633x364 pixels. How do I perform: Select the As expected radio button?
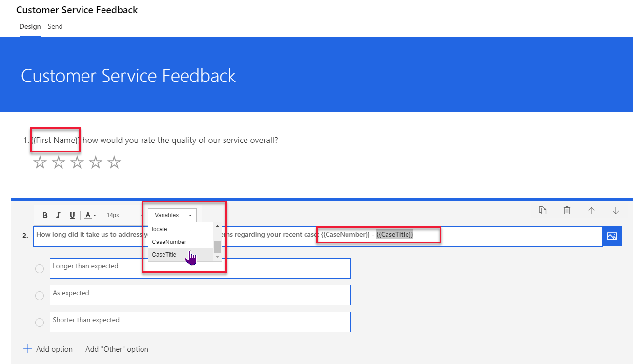click(x=40, y=296)
